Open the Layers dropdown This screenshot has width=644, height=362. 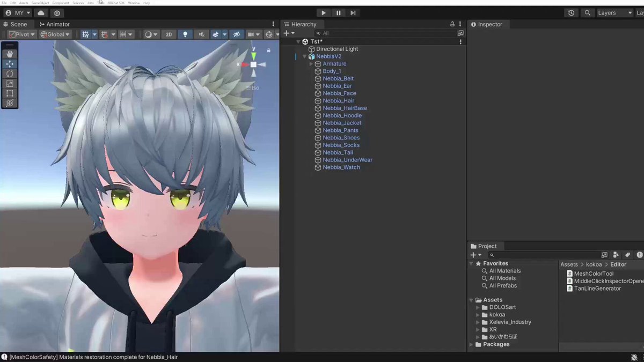pyautogui.click(x=614, y=13)
